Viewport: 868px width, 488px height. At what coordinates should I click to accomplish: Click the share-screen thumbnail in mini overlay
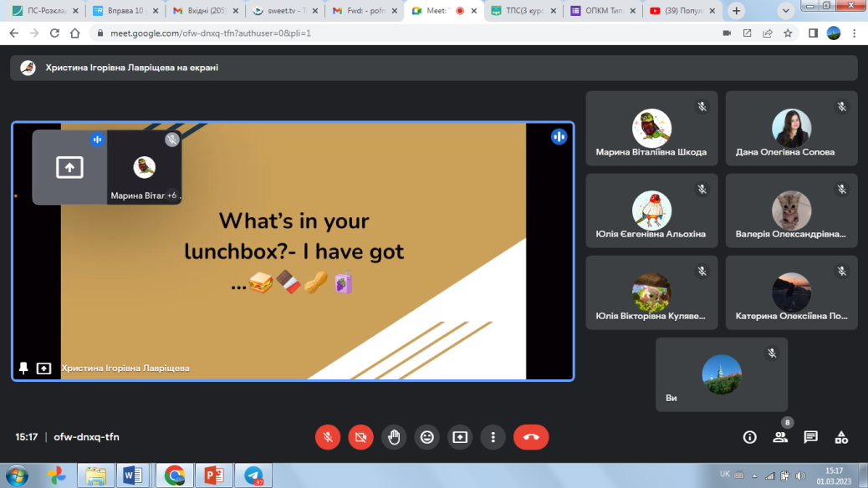69,167
